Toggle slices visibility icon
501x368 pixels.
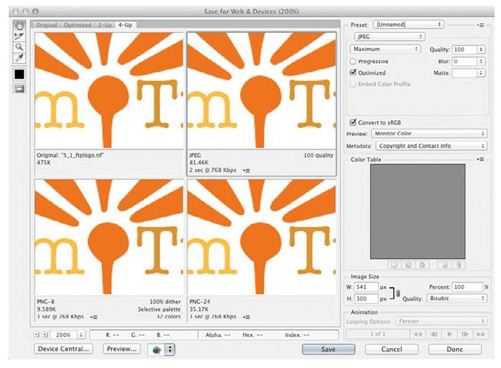(19, 89)
